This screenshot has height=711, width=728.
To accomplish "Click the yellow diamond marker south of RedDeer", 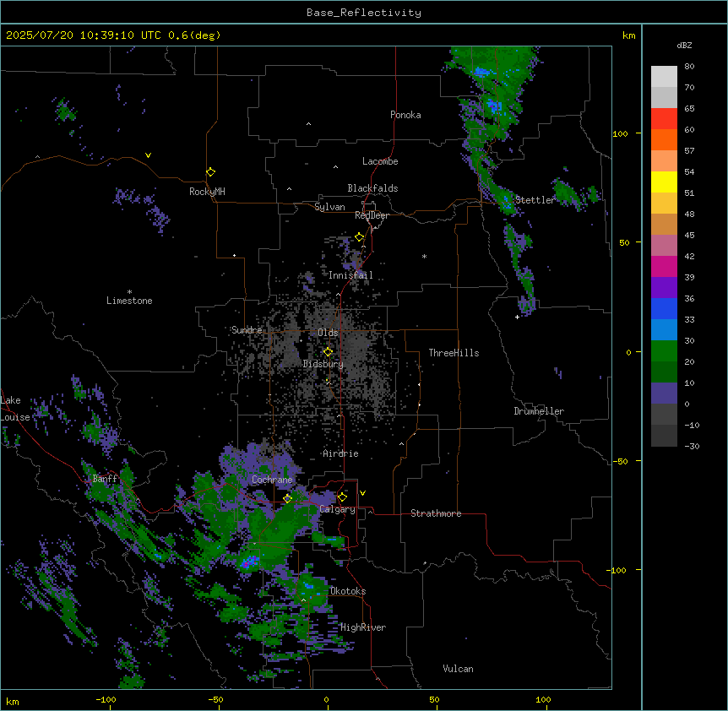I will point(360,237).
